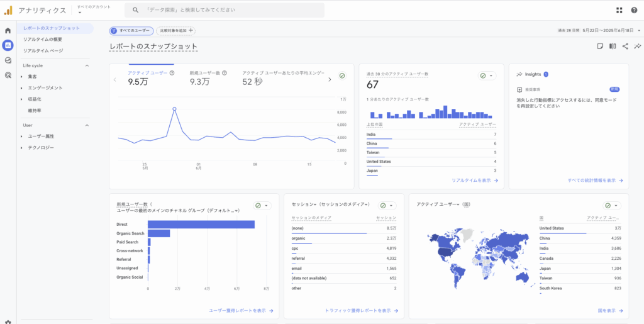Click the 比較対象を追加 button
This screenshot has width=644, height=324.
[x=176, y=30]
